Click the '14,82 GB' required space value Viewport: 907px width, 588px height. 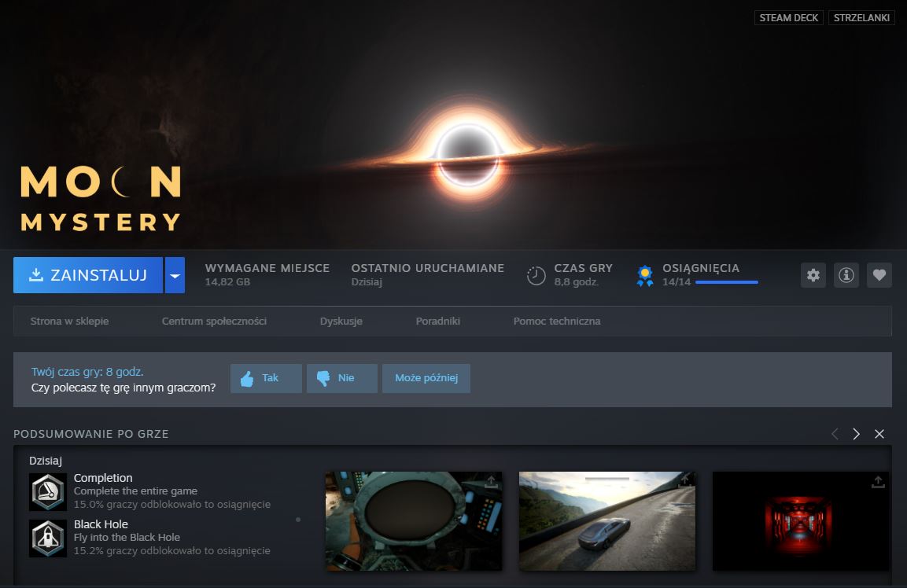pos(227,282)
